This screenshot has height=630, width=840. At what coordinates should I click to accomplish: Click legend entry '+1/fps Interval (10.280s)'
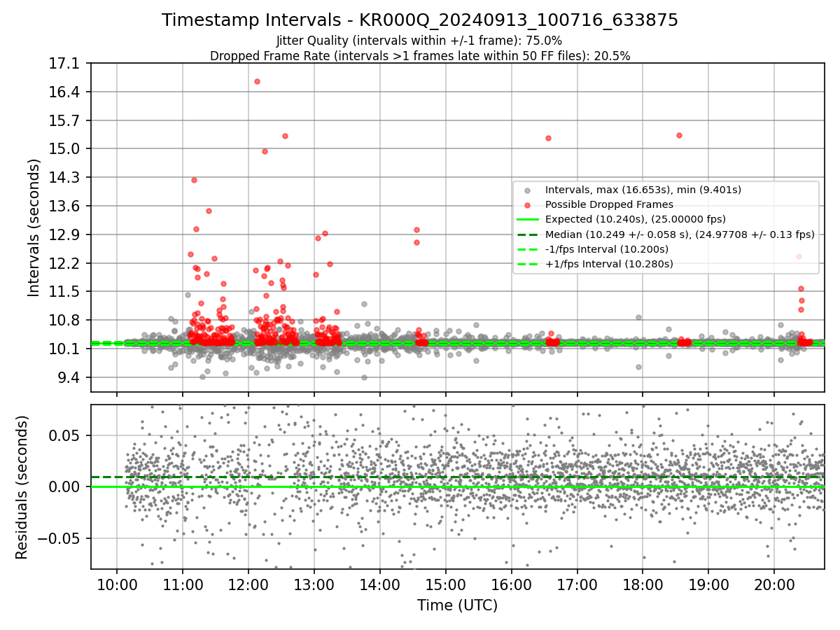point(609,264)
